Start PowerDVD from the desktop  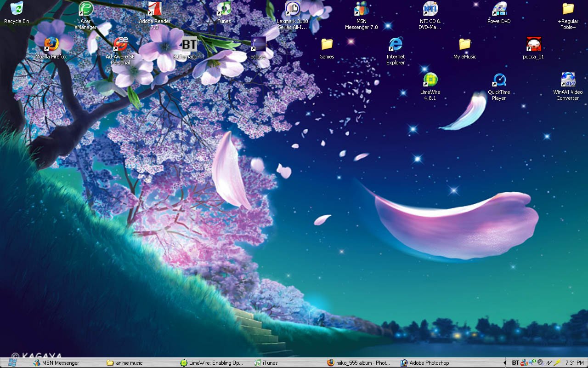point(498,10)
